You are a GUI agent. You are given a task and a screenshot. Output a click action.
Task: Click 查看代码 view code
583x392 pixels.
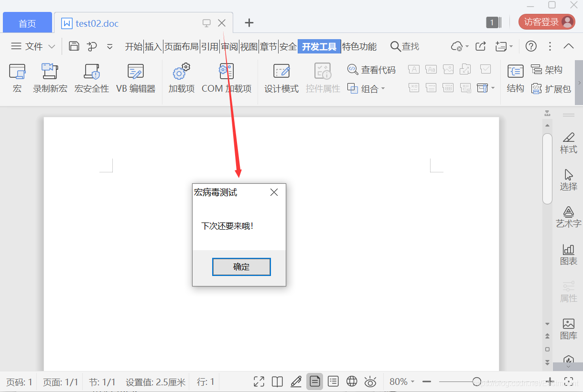coord(372,70)
